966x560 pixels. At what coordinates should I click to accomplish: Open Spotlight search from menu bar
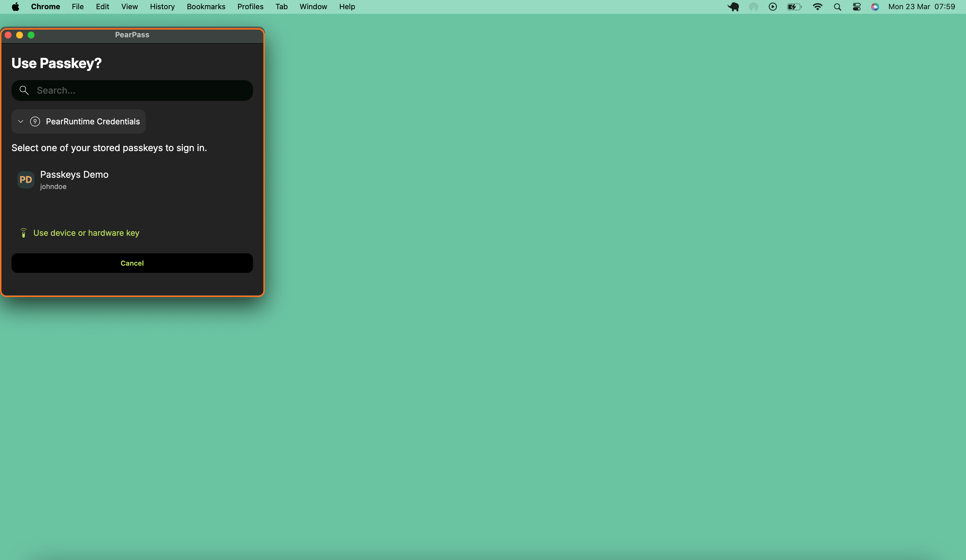(x=837, y=7)
